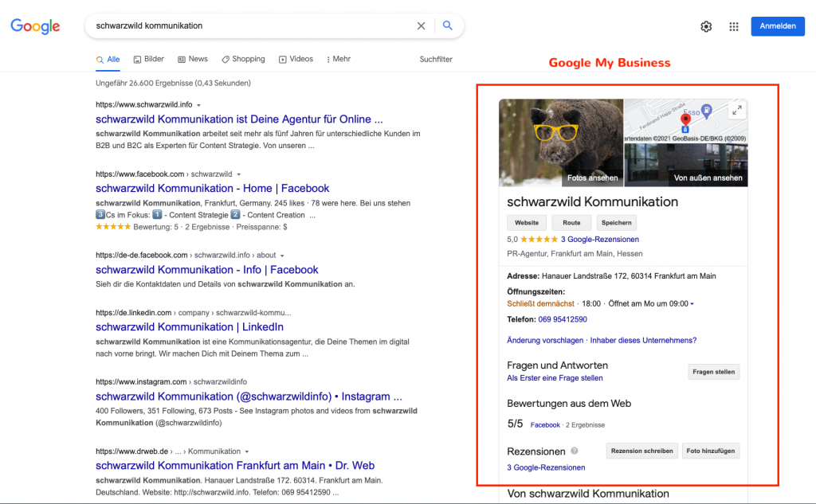Select the Alle tab
Screen dimensions: 816x504
tap(108, 59)
